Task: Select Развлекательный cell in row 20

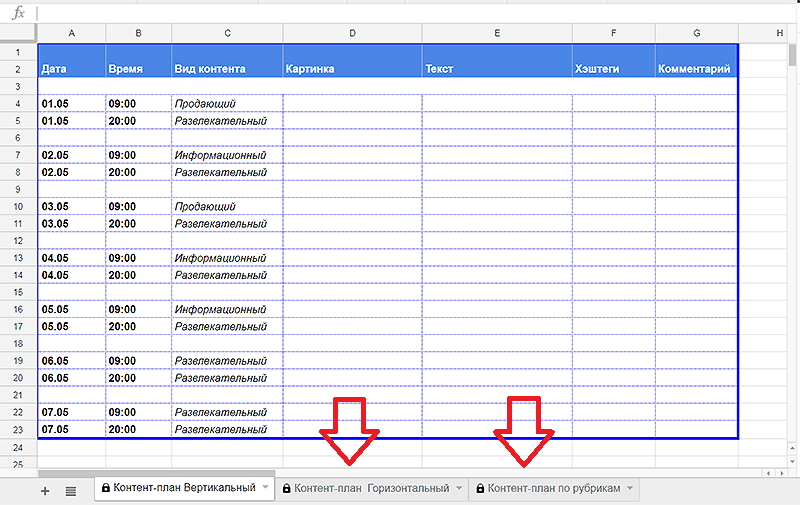Action: (227, 378)
